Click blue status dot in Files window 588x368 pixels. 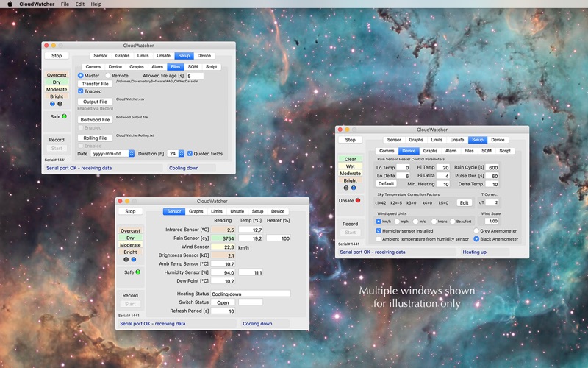point(52,104)
